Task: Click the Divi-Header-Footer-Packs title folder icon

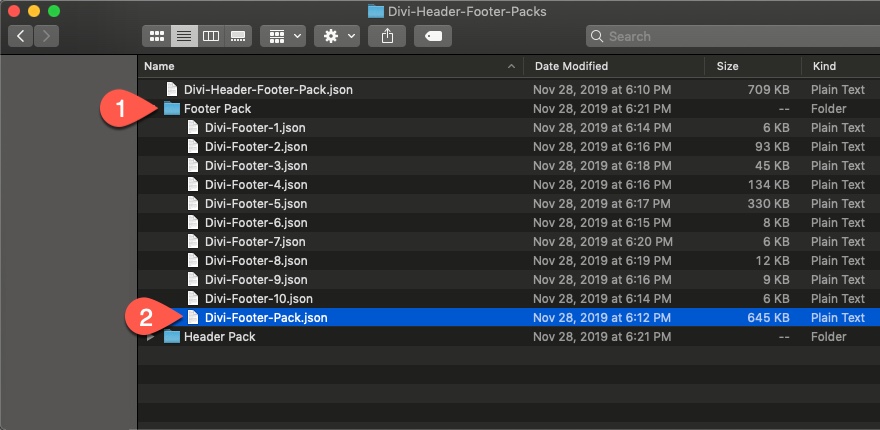Action: (x=375, y=11)
